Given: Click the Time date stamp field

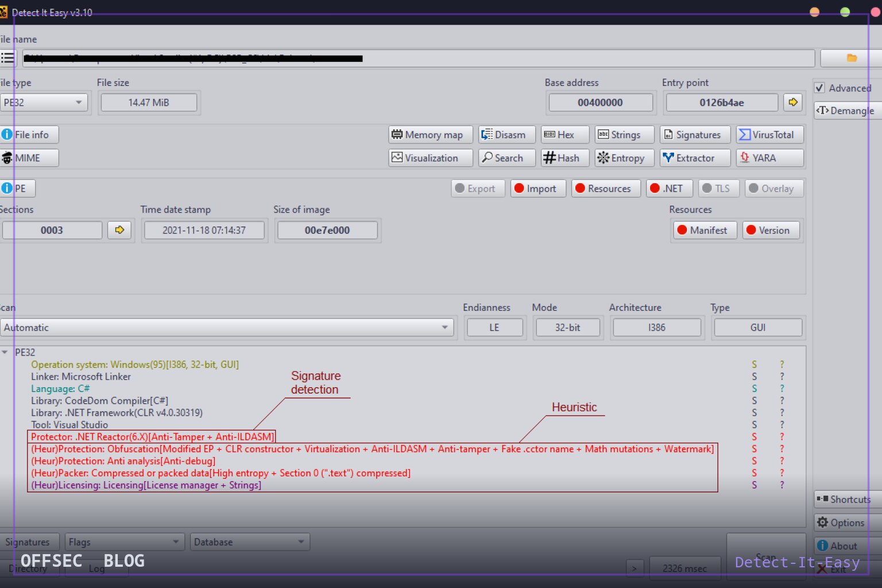Looking at the screenshot, I should point(204,230).
